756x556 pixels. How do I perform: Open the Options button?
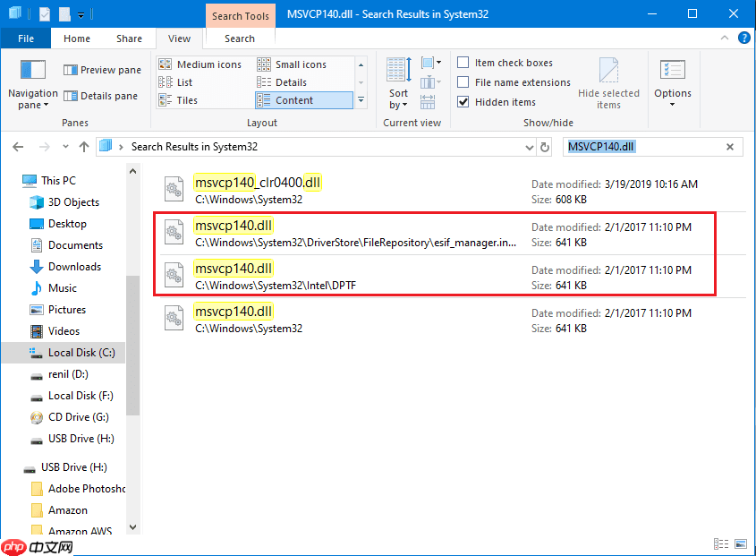point(673,82)
